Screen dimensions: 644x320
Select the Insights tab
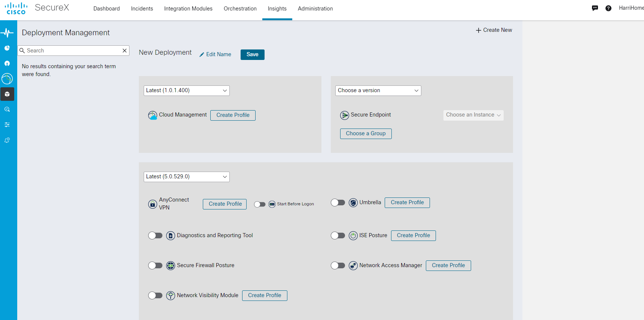coord(277,9)
